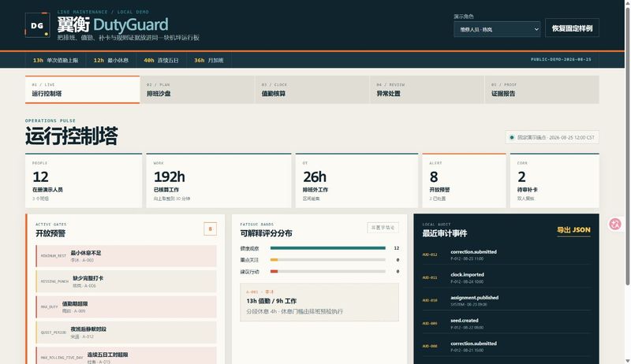Click the small button in fatigue bands header

(383, 228)
